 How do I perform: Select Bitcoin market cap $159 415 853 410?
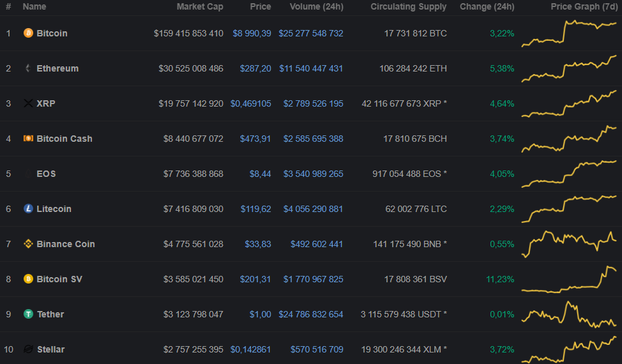coord(188,33)
